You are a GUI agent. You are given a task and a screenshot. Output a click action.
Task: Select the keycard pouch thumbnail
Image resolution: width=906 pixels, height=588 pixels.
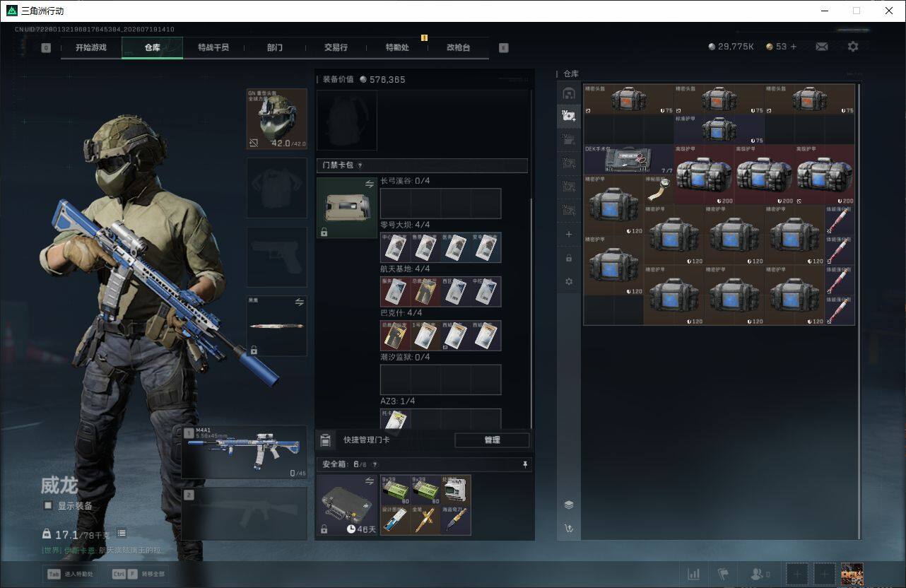coord(346,208)
